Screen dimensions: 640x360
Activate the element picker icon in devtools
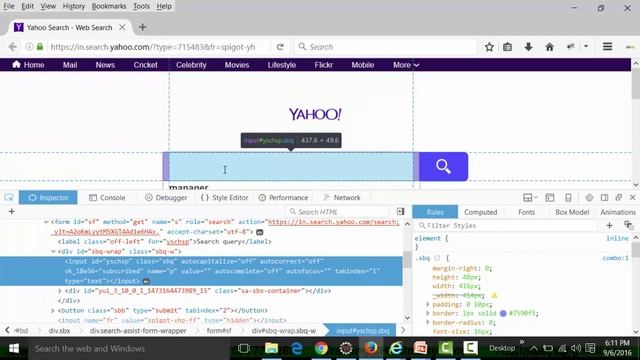click(9, 198)
